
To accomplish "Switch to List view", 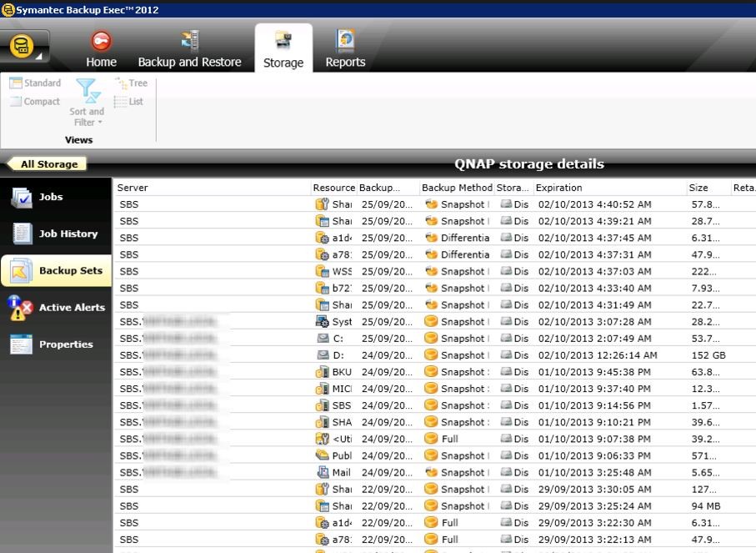I will 128,101.
